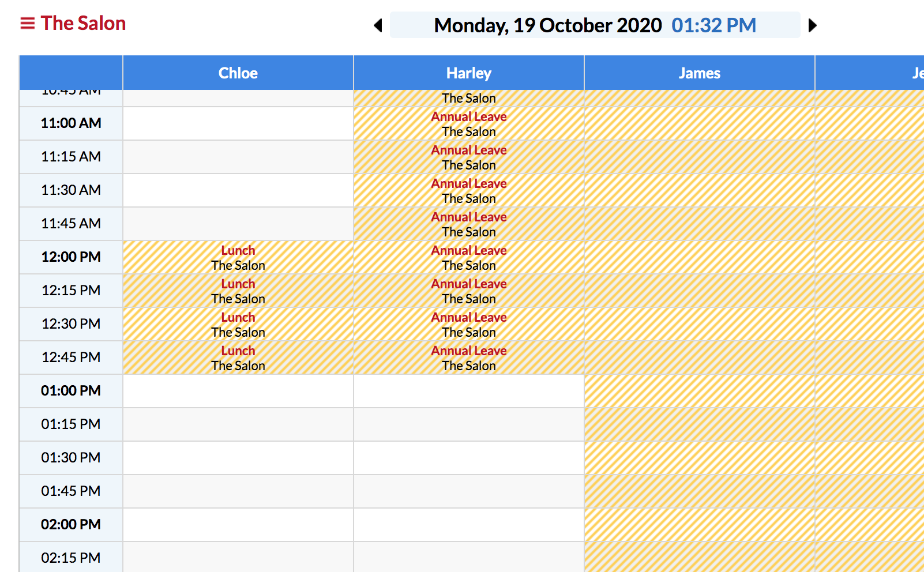
Task: Select Harley's empty 02:15 PM slot
Action: pos(469,557)
